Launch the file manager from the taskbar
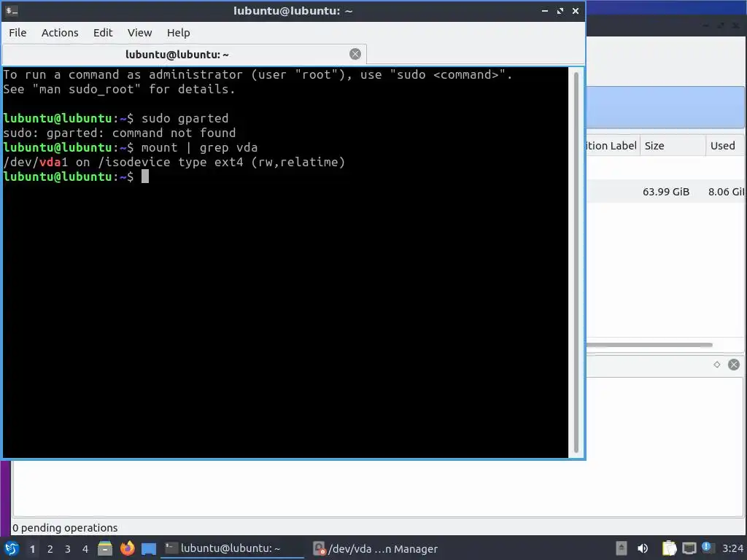 pyautogui.click(x=105, y=548)
